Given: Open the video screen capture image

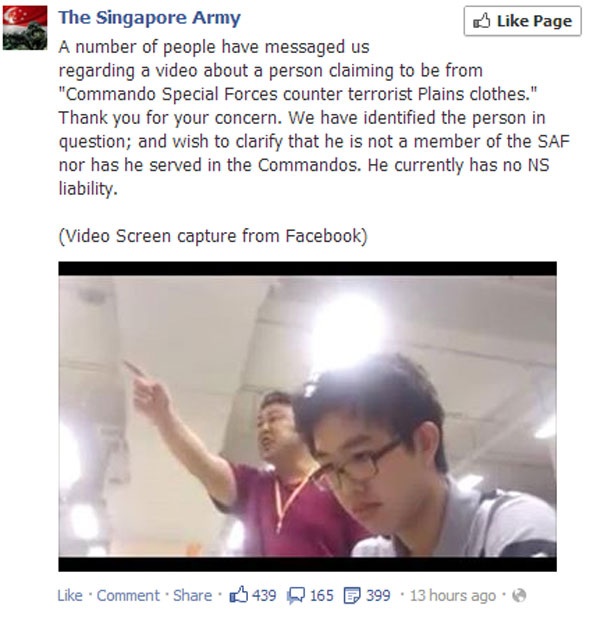Looking at the screenshot, I should point(308,416).
